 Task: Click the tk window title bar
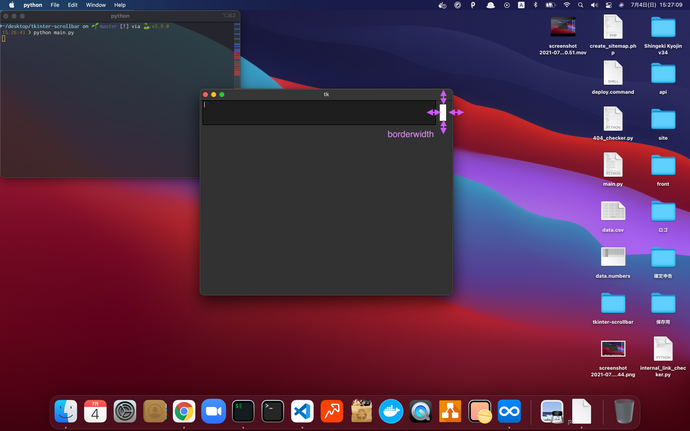(x=326, y=94)
